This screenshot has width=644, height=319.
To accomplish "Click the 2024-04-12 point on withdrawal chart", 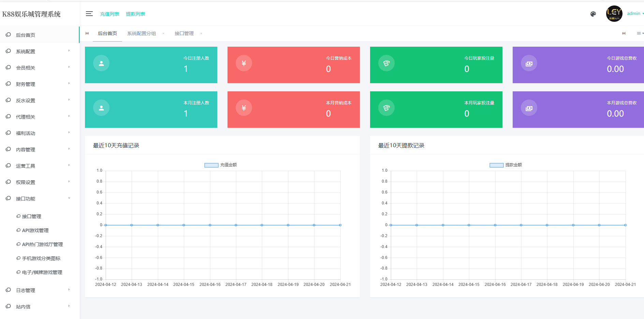I will (x=391, y=225).
